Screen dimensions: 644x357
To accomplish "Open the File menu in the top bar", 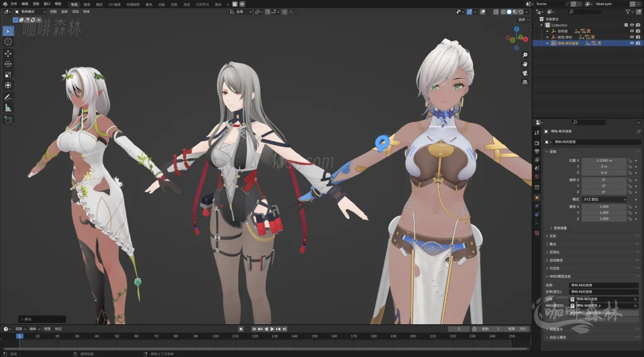I will click(14, 4).
